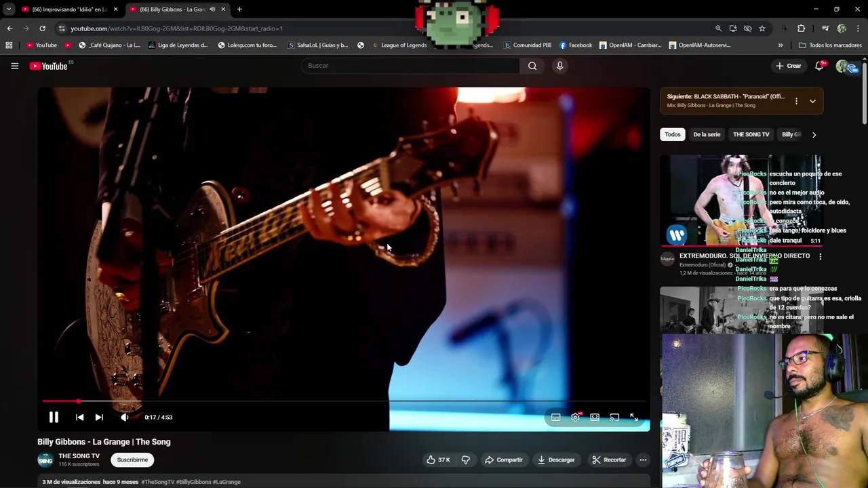The width and height of the screenshot is (868, 488).
Task: Toggle subtitles on the player
Action: point(556,418)
